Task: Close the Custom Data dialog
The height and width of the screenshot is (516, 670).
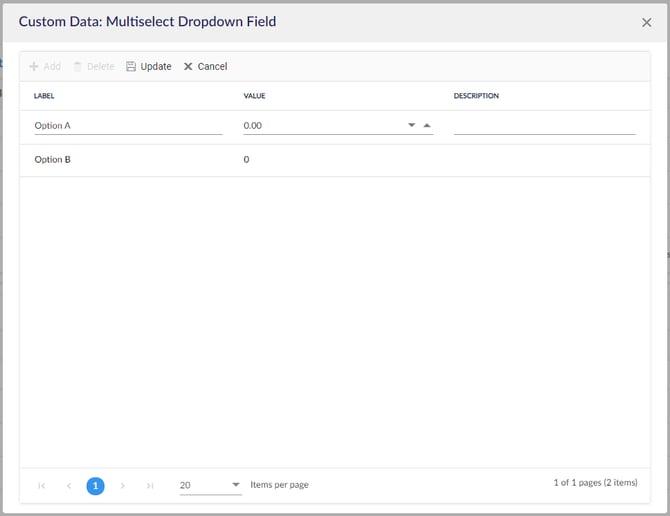Action: coord(646,22)
